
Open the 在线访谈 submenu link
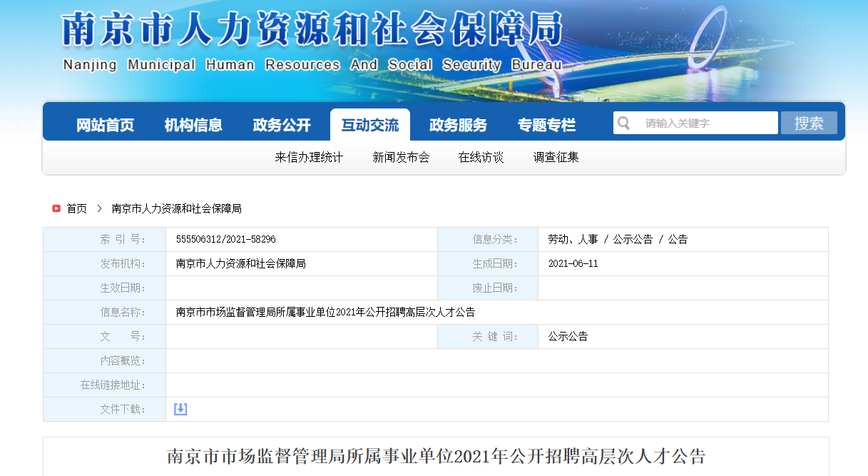pos(481,158)
